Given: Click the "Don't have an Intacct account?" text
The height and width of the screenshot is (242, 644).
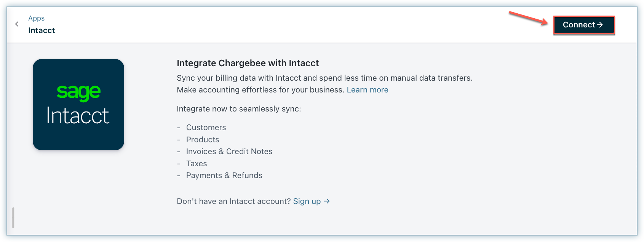Looking at the screenshot, I should coord(233,201).
